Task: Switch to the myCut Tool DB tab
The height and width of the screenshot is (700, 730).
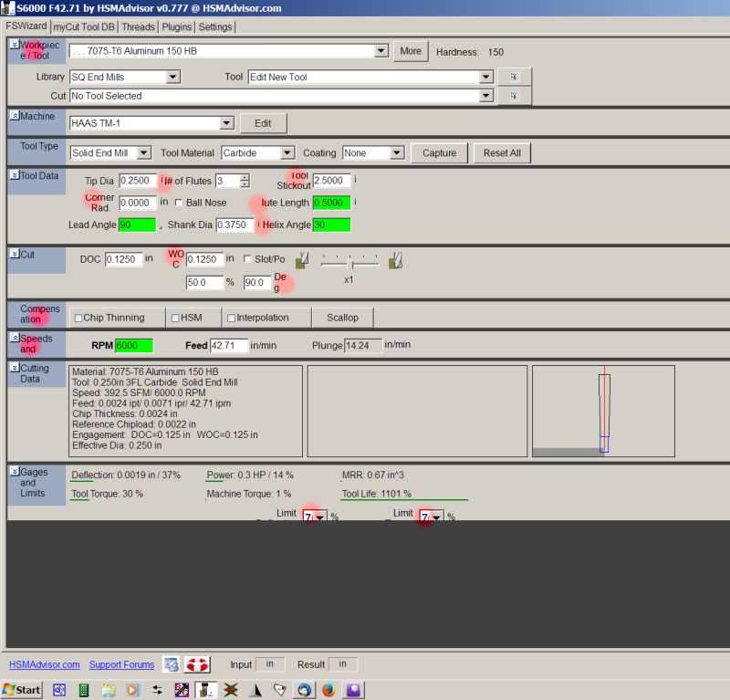Action: [84, 27]
